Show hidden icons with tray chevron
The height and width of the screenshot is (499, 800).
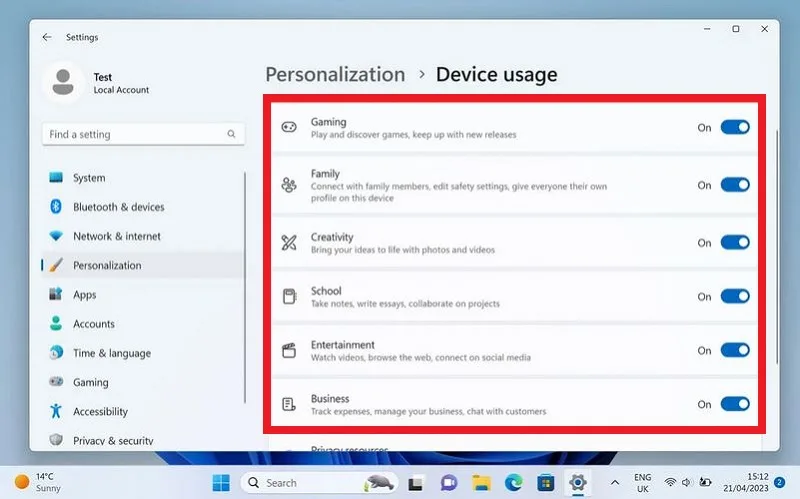[615, 482]
